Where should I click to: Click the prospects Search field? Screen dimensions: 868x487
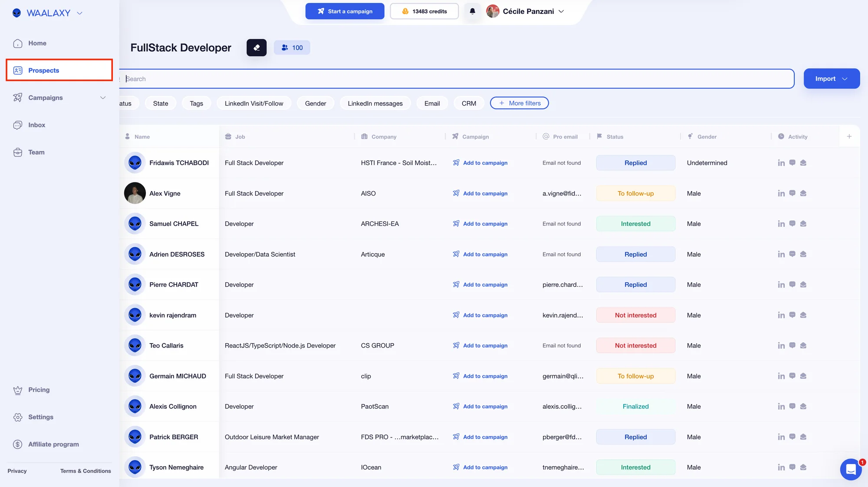point(457,79)
